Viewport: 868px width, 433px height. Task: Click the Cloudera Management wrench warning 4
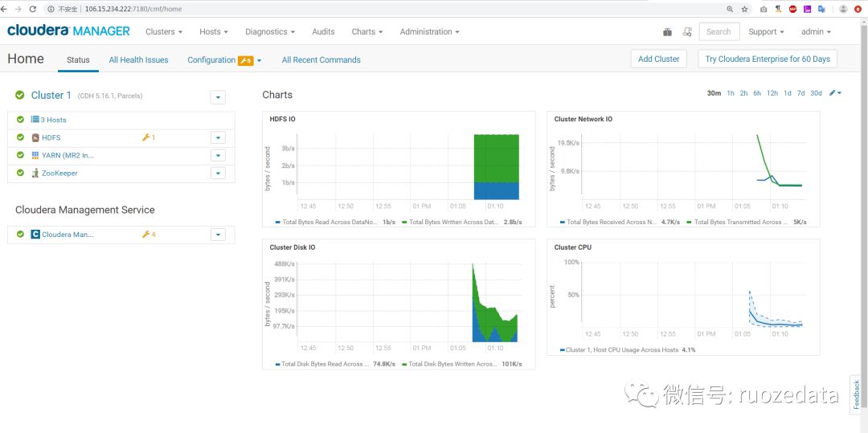pyautogui.click(x=149, y=235)
